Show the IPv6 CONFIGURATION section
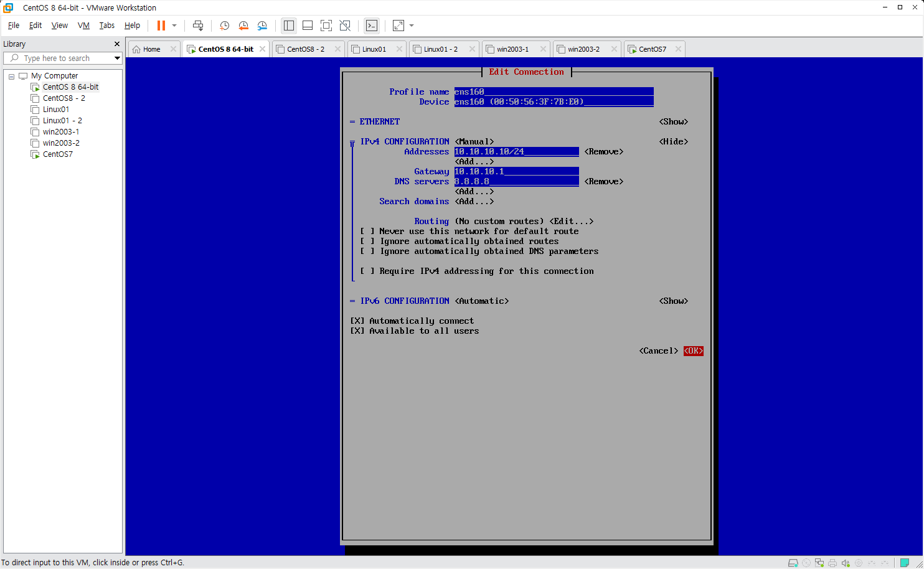 [x=674, y=301]
